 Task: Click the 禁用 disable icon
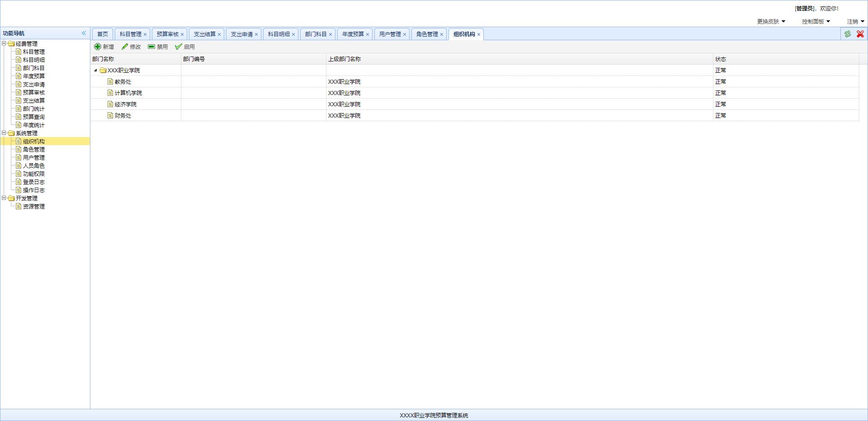point(151,47)
